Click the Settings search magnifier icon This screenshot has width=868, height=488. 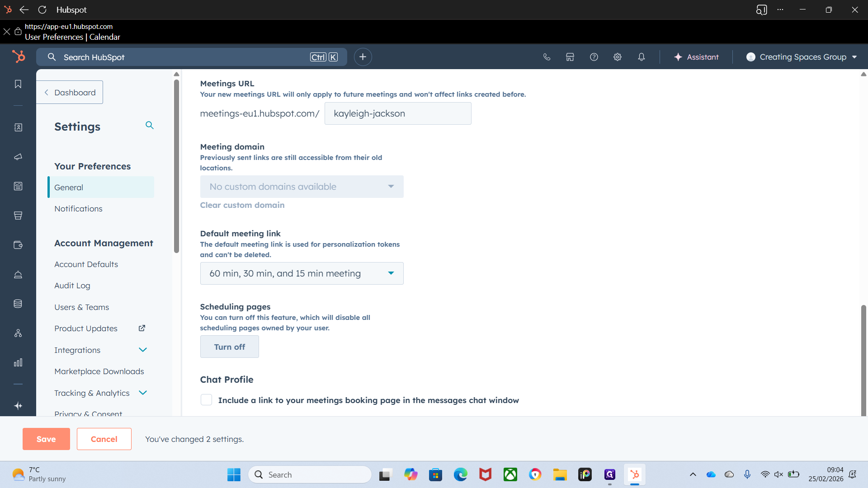tap(150, 125)
